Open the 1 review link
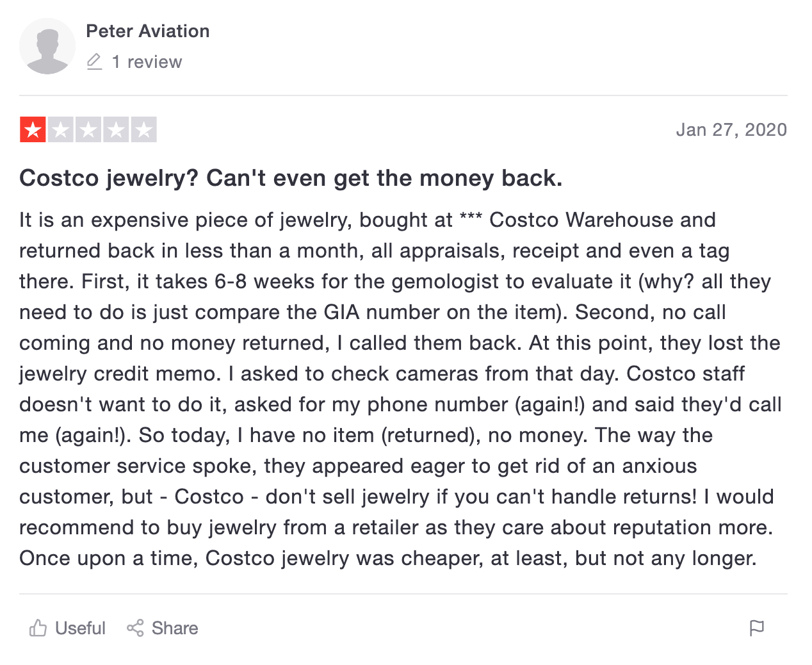Image resolution: width=812 pixels, height=665 pixels. 147,62
